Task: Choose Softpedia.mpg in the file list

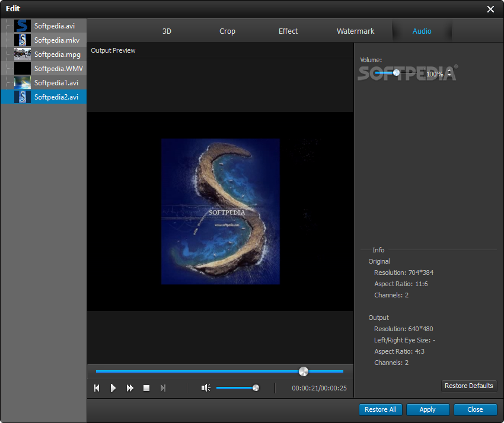Action: [57, 55]
